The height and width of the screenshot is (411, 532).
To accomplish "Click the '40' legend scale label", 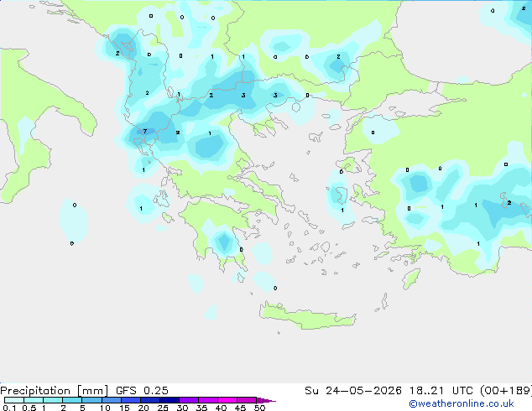I will tap(221, 408).
